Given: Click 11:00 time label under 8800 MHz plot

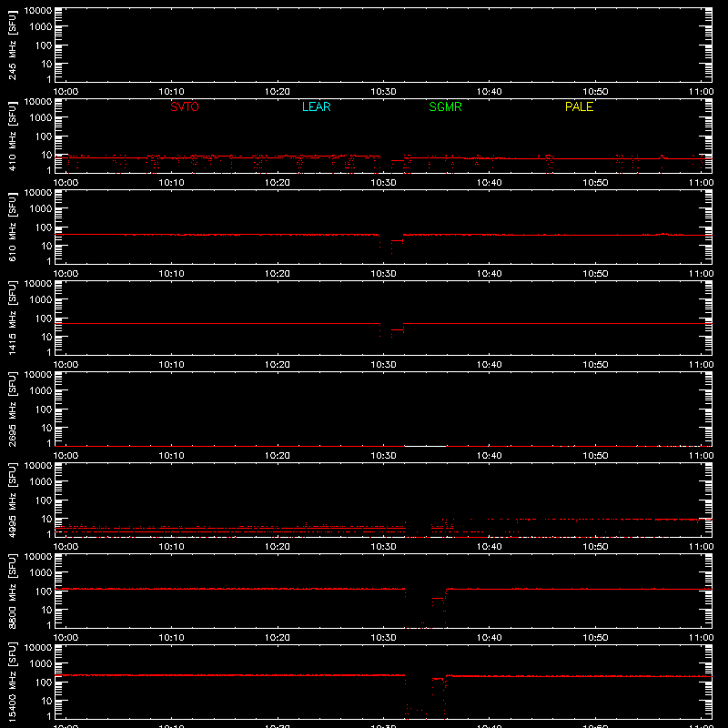Looking at the screenshot, I should [x=701, y=638].
